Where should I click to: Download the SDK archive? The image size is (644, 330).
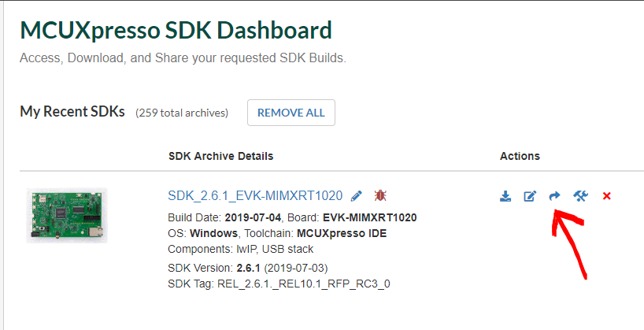pos(505,196)
